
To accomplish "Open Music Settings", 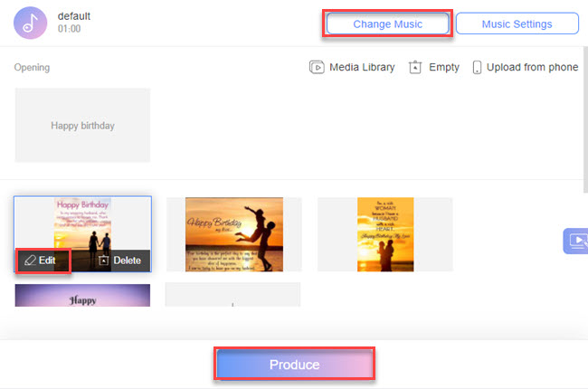I will pyautogui.click(x=517, y=24).
